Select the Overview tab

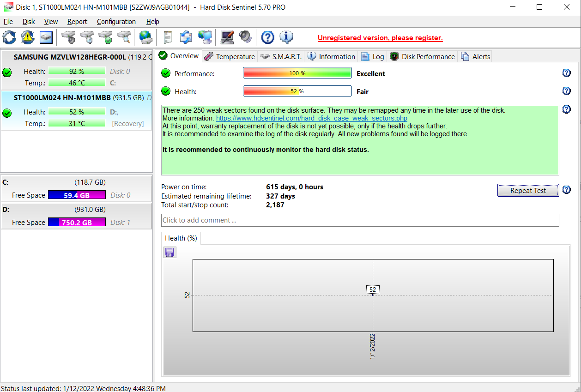[179, 56]
